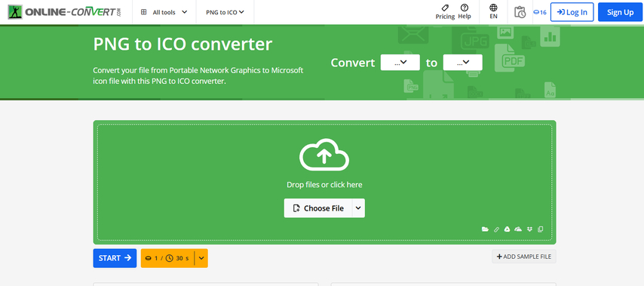Paste from clipboard copy icon
The height and width of the screenshot is (286, 644).
click(x=541, y=229)
